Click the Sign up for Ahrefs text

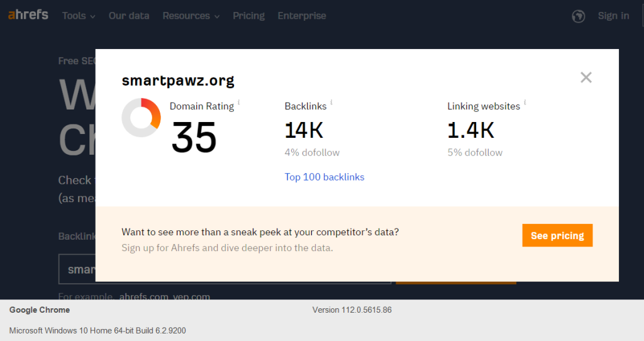[227, 248]
